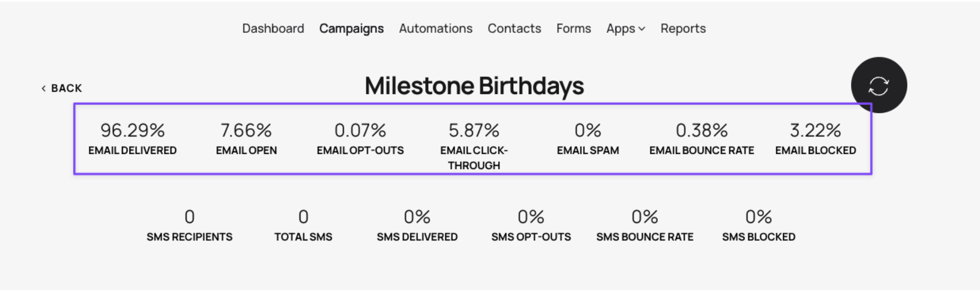Screen dimensions: 980x290
Task: Switch to Automations in the navigation
Action: (436, 28)
